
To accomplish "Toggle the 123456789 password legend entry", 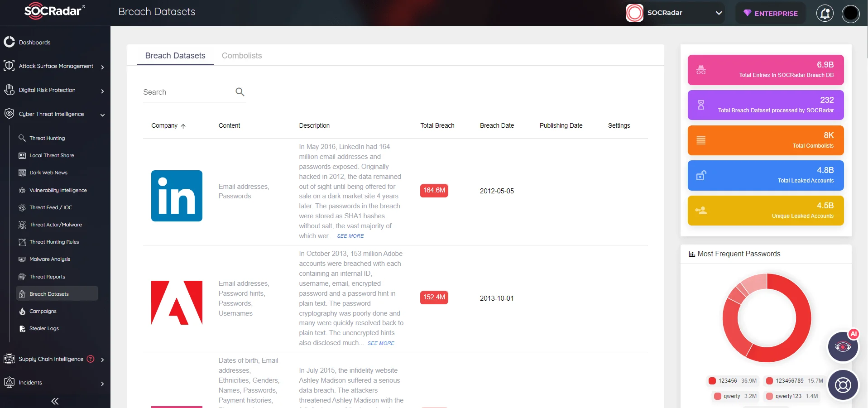I will [x=795, y=381].
